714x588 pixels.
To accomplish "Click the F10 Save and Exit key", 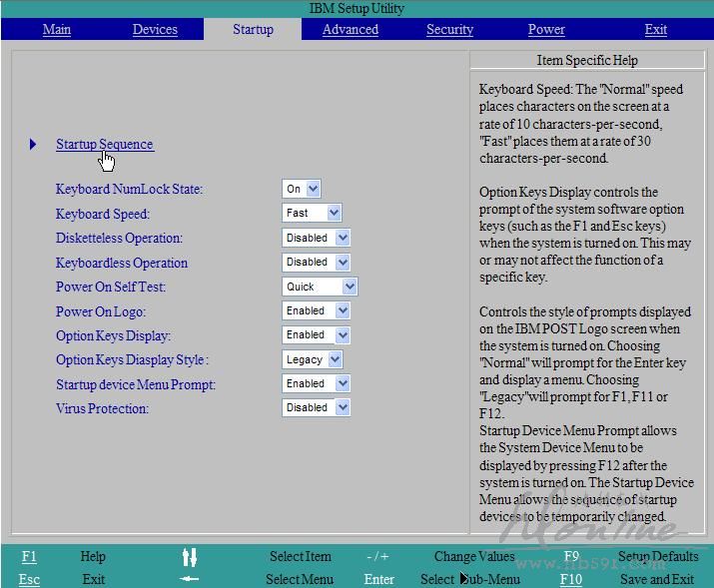I will (x=571, y=579).
